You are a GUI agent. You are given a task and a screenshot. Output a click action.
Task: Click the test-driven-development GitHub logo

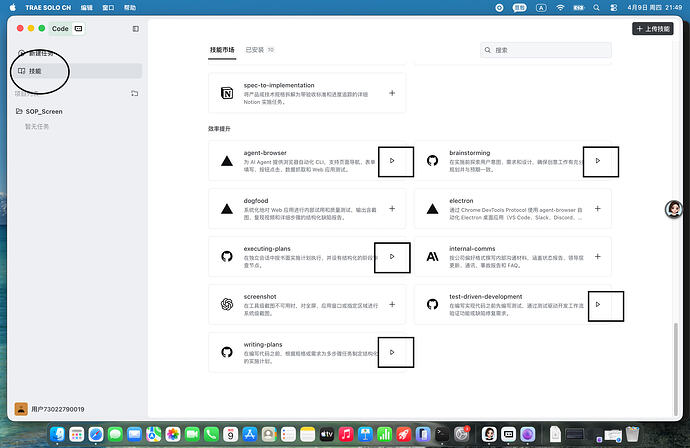(x=433, y=305)
